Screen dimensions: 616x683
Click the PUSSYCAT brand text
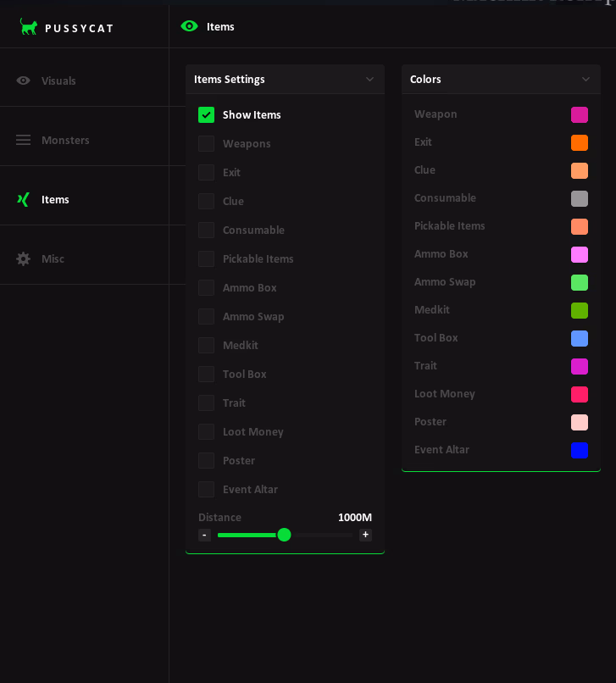[x=80, y=29]
